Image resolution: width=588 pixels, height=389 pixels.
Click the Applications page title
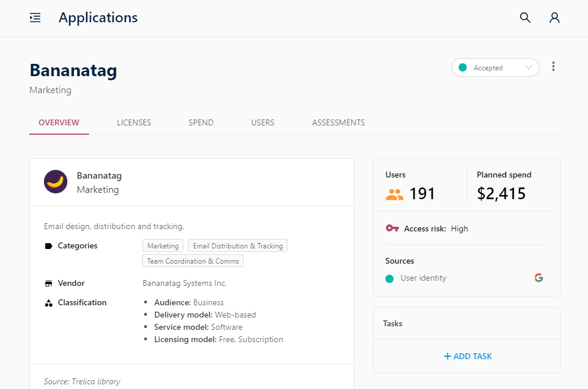coord(98,18)
